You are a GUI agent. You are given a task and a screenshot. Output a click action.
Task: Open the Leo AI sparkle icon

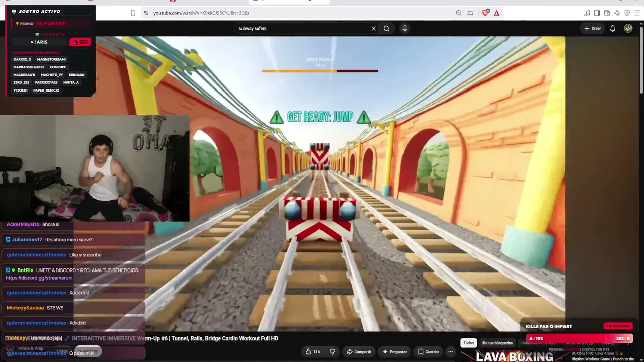(617, 13)
